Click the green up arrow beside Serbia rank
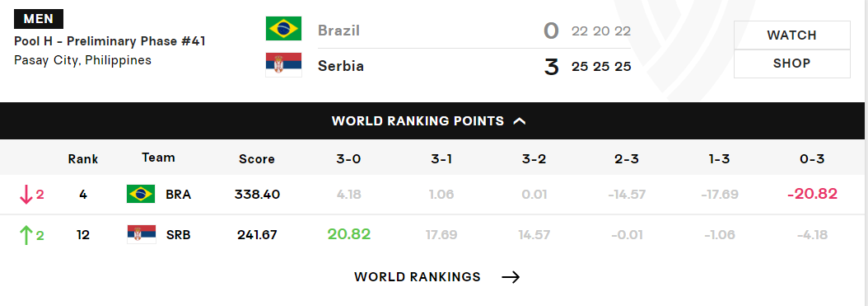 (x=26, y=235)
